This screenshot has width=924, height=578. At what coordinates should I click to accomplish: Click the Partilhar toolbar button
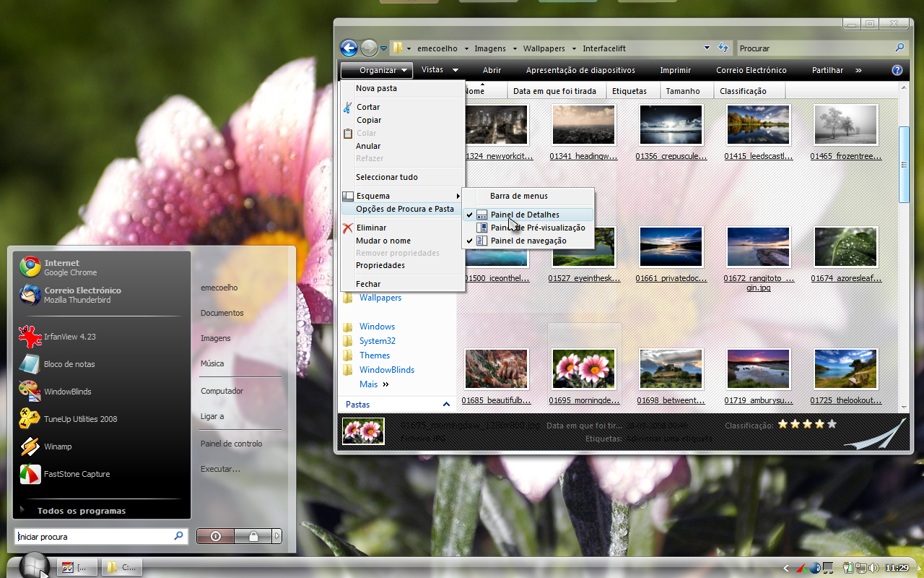pos(827,70)
